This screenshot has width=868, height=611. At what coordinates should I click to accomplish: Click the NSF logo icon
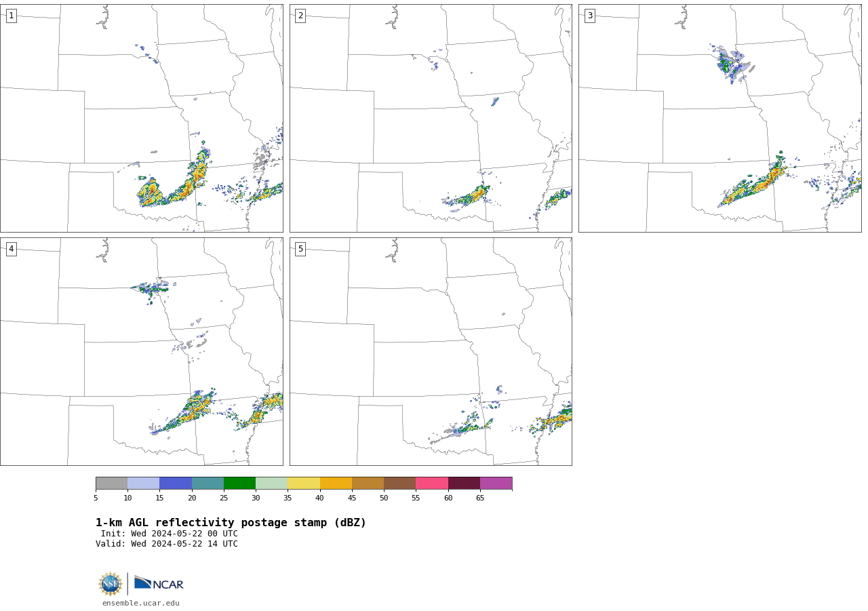[111, 584]
